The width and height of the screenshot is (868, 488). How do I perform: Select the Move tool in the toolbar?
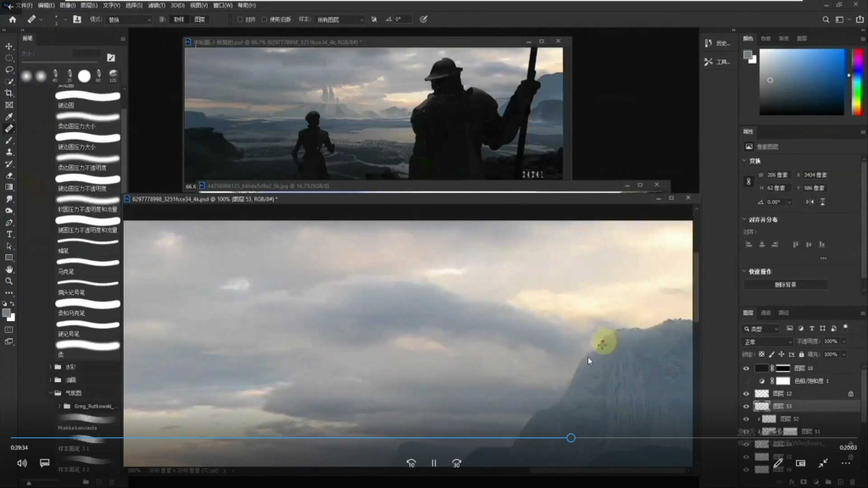[x=9, y=47]
